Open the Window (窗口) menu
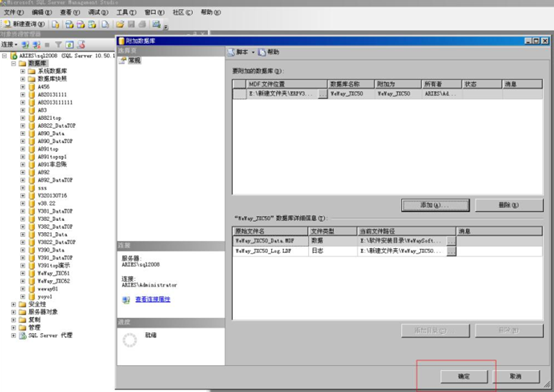 pos(154,12)
